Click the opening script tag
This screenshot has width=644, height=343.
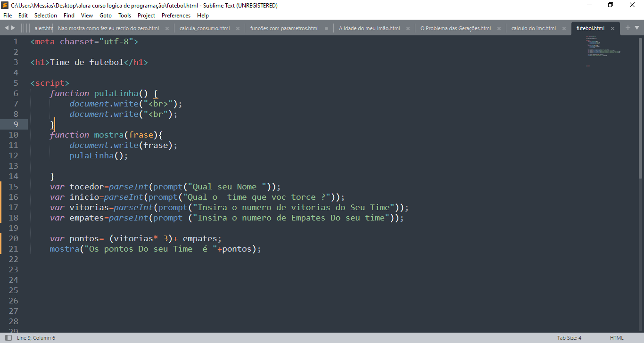click(50, 83)
